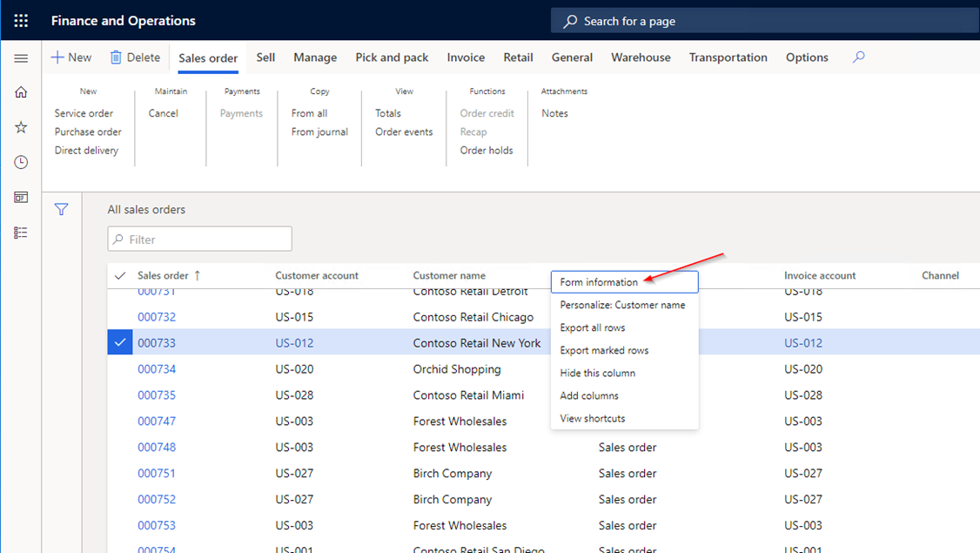Viewport: 980px width, 553px height.
Task: Open the Sell tab
Action: point(265,57)
